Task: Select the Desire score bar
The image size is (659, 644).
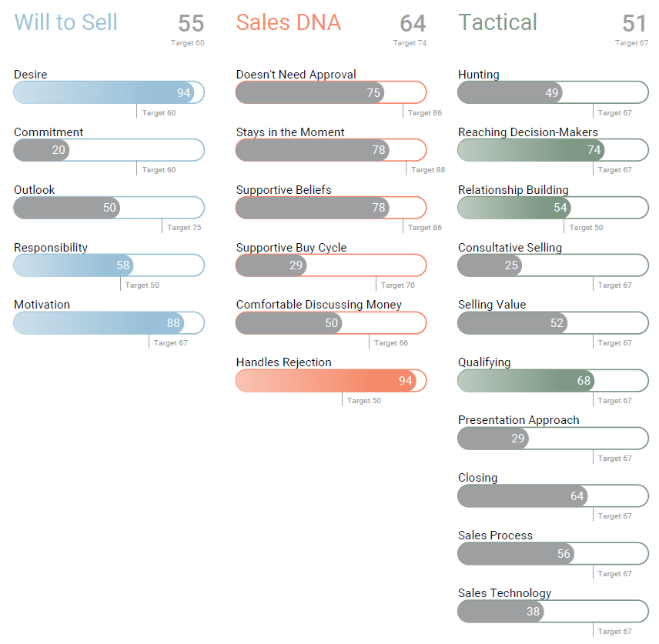Action: (109, 92)
